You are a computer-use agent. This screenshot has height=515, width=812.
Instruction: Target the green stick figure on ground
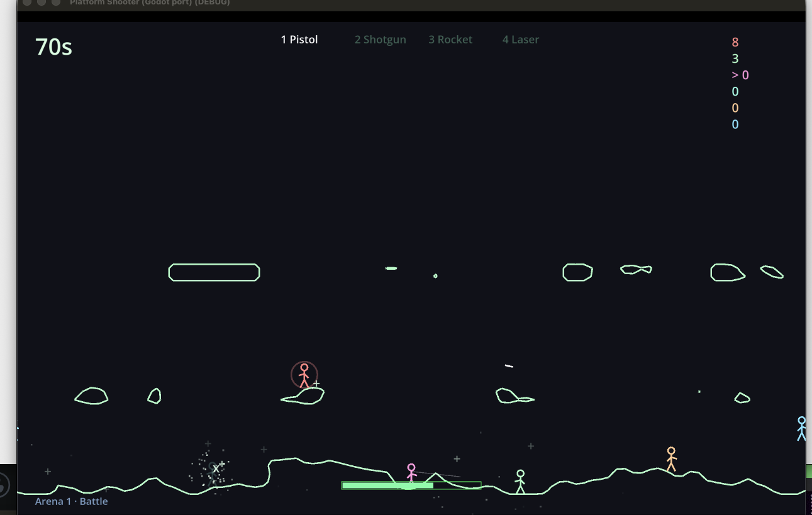point(520,482)
